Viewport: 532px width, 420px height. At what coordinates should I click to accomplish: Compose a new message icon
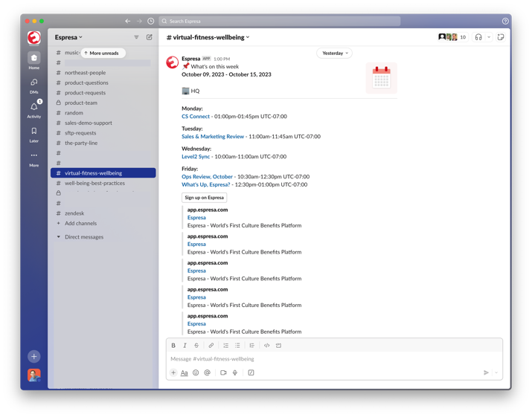150,37
